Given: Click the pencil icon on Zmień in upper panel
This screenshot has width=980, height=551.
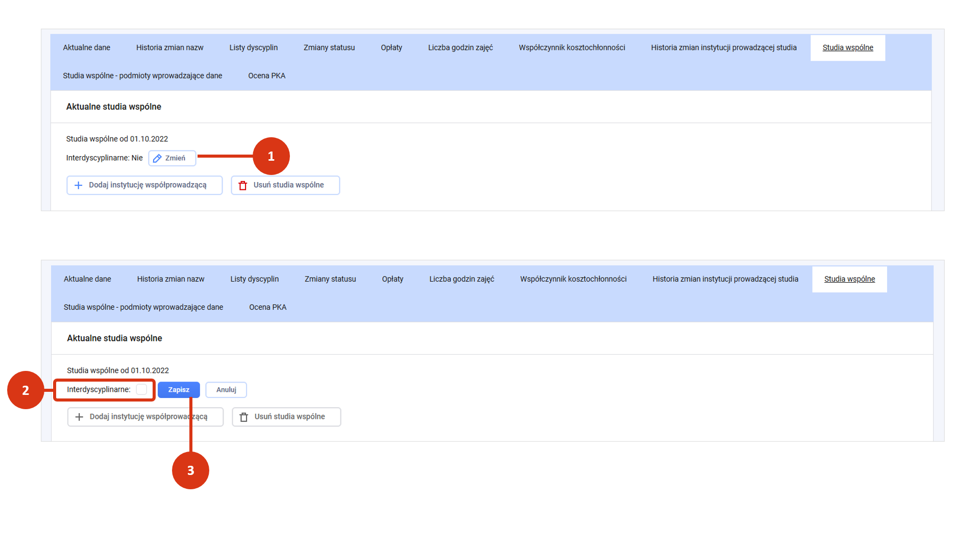Looking at the screenshot, I should (157, 158).
